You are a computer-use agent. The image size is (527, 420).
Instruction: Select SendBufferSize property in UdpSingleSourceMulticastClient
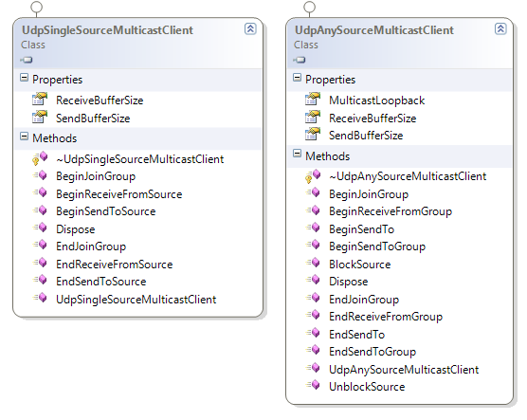(93, 118)
